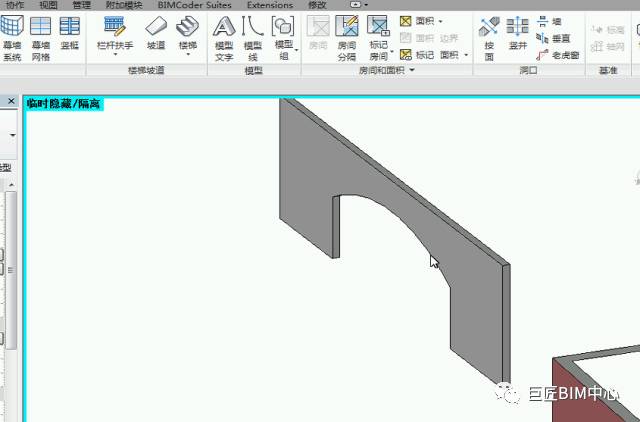The width and height of the screenshot is (640, 422).
Task: Activate the Railing (栏杆扶手) tool
Action: coord(115,33)
